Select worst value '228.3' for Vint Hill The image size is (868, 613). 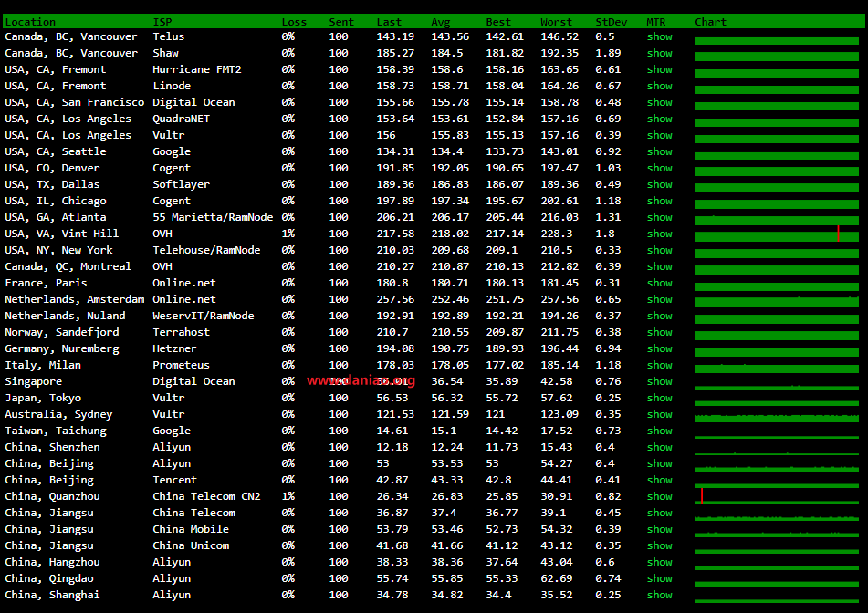(557, 234)
